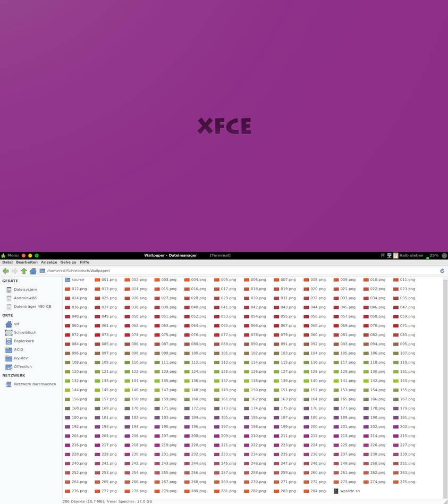This screenshot has height=504, width=448.
Task: Open the Anzeige menu
Action: click(49, 262)
